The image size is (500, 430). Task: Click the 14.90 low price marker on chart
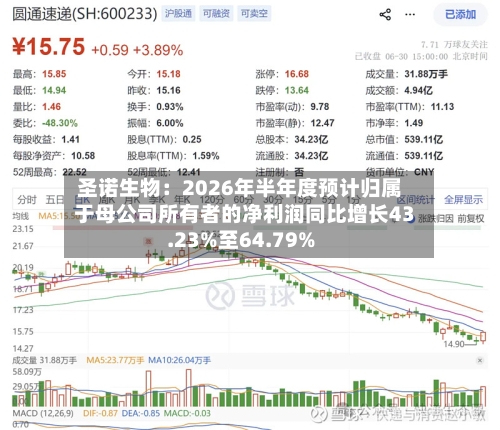(x=454, y=344)
